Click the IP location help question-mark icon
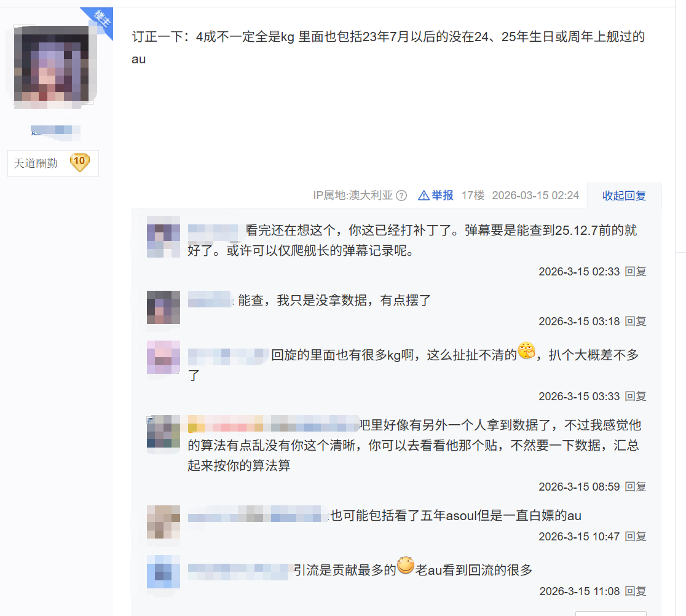 coord(401,195)
